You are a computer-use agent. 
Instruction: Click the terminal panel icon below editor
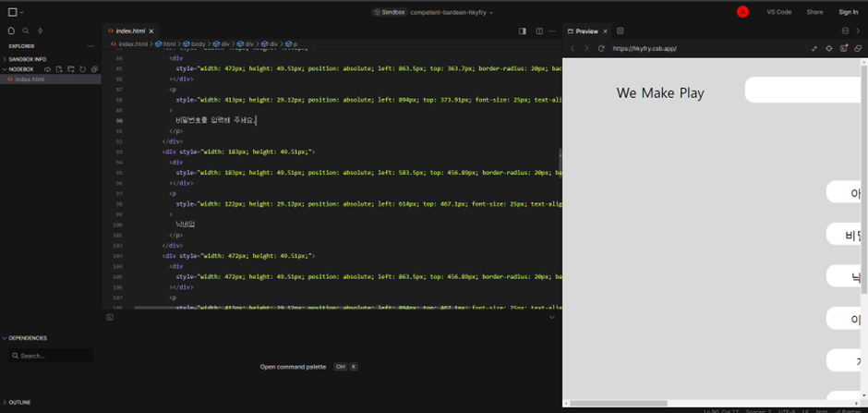[x=110, y=317]
